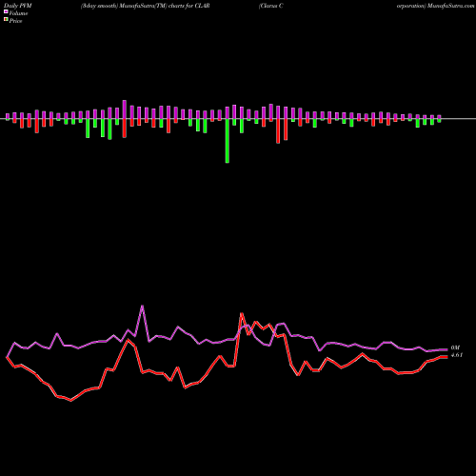The image size is (476, 476).
Task: Select the Volume legend label
Action: pyautogui.click(x=18, y=13)
